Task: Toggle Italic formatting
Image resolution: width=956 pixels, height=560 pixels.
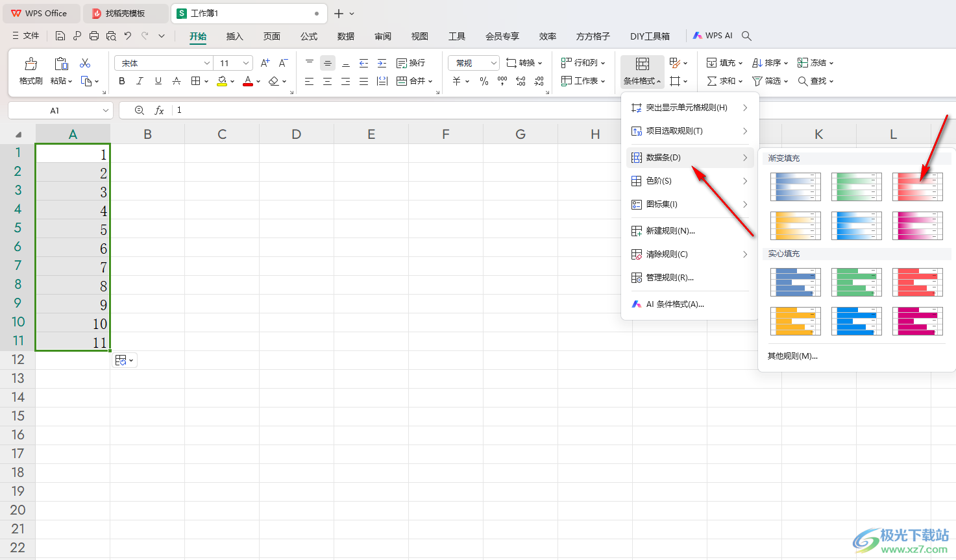Action: coord(140,81)
